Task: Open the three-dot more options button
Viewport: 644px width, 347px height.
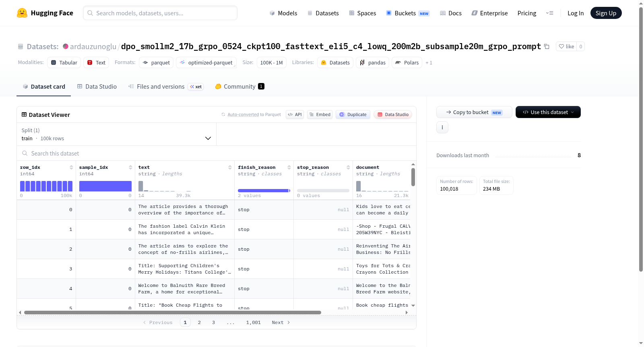Action: click(x=442, y=127)
